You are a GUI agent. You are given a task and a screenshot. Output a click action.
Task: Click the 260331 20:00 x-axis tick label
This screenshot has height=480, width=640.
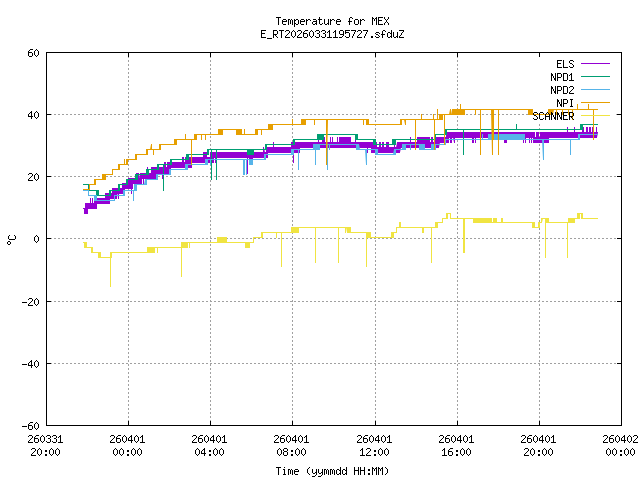click(45, 445)
